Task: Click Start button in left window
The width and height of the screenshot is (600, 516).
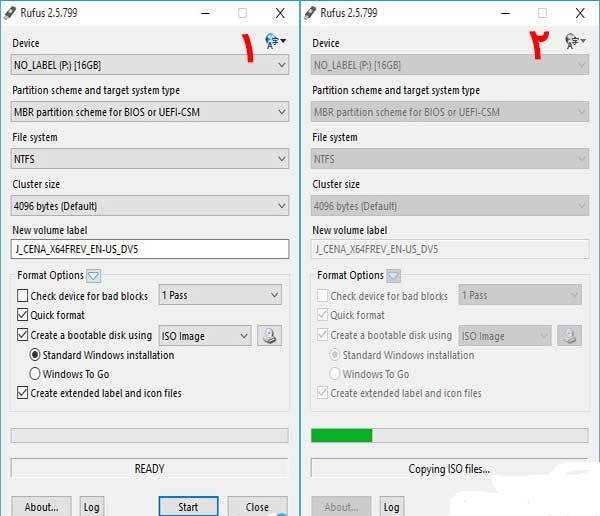Action: click(x=189, y=506)
